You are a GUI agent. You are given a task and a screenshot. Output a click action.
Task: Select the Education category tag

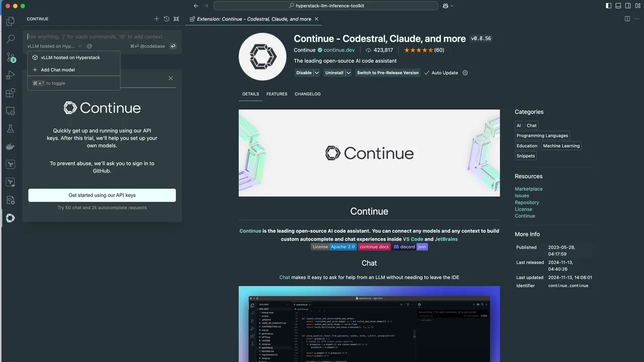click(527, 146)
